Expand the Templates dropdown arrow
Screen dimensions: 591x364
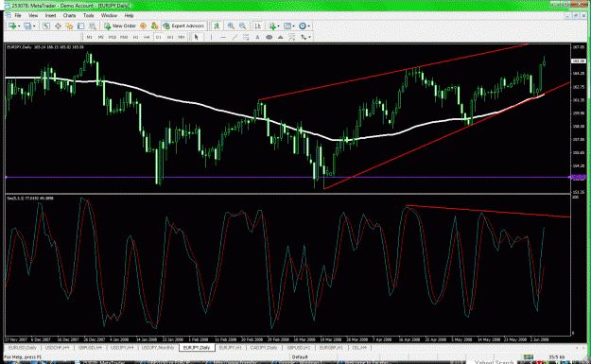pos(294,26)
